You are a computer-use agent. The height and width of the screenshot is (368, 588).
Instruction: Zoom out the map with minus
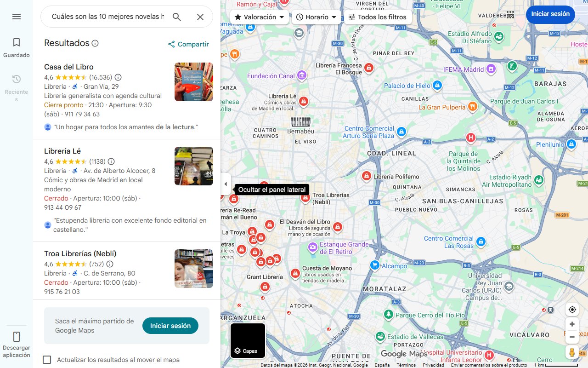[x=572, y=337]
